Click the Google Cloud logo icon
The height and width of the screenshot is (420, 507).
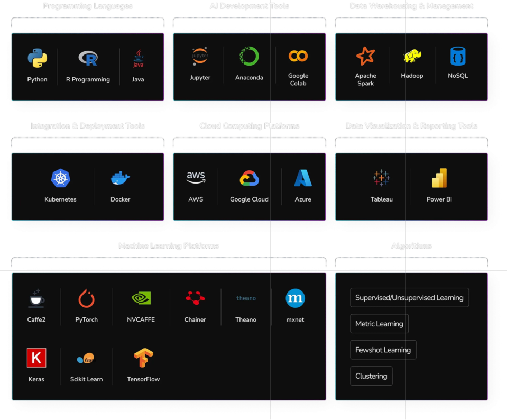249,178
